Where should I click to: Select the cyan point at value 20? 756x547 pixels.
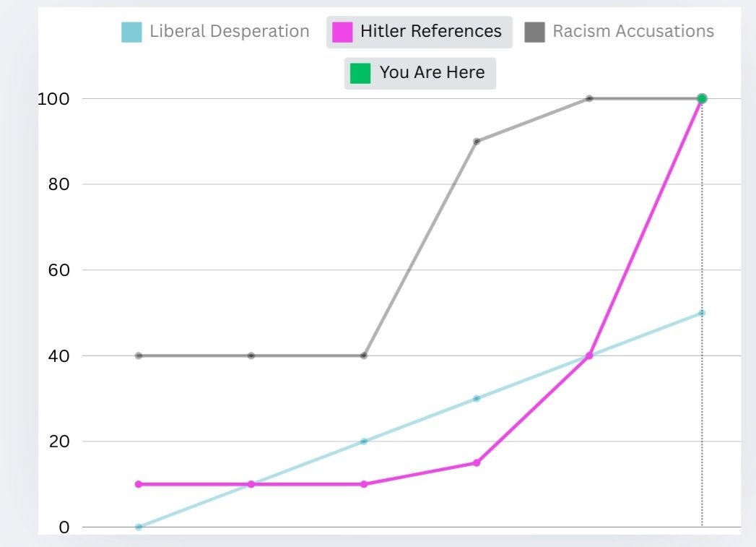pos(363,441)
